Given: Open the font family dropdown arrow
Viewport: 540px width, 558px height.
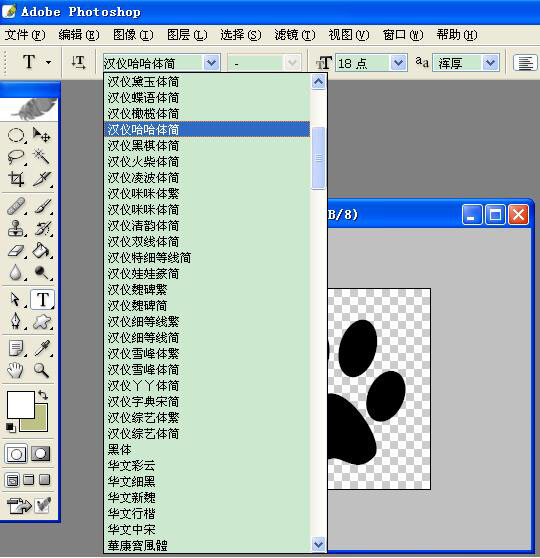Looking at the screenshot, I should 211,63.
